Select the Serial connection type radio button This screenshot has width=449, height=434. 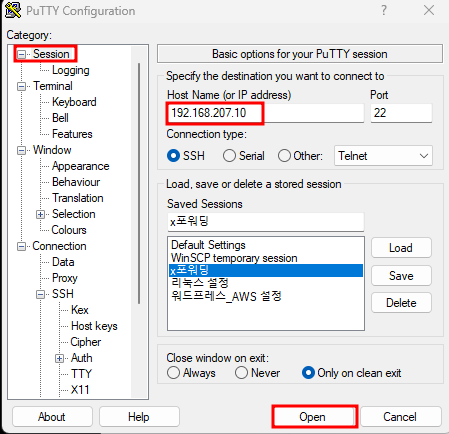click(x=229, y=156)
